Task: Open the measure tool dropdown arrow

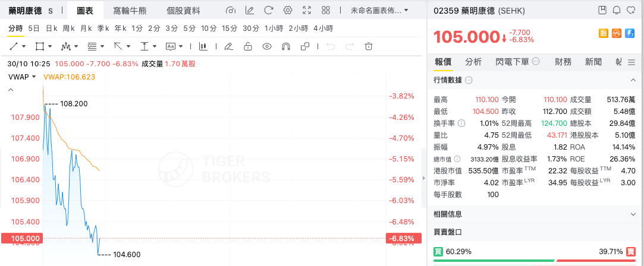Action: point(155,46)
